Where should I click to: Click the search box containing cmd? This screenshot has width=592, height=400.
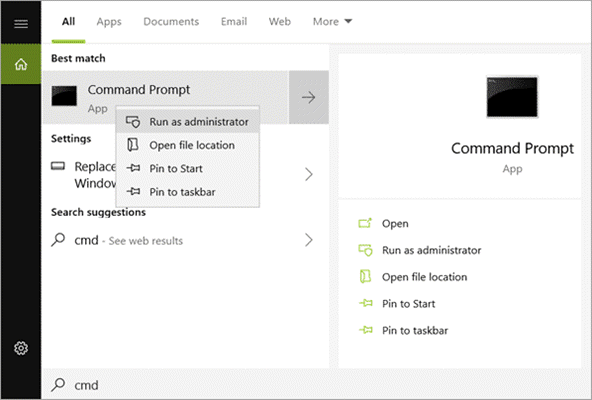pos(316,385)
